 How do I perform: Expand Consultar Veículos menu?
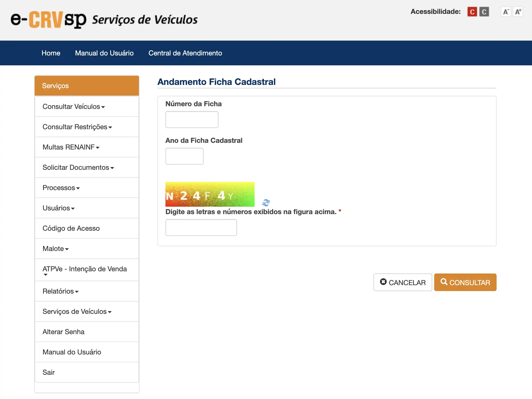74,107
